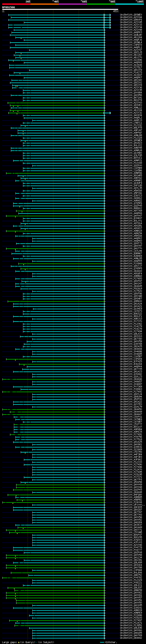The width and height of the screenshot is (146, 644).
Task: Select hit UniRef100_P07370
Action: click(131, 321)
